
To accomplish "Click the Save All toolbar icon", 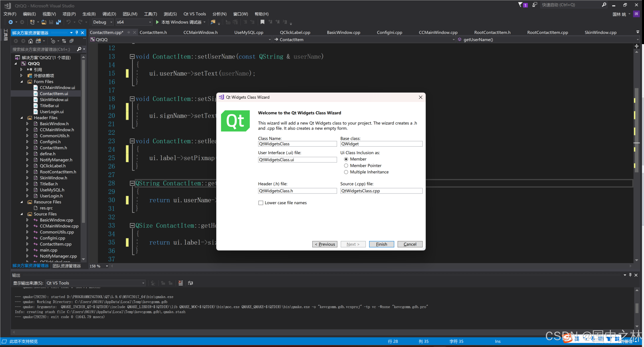I will pyautogui.click(x=59, y=22).
